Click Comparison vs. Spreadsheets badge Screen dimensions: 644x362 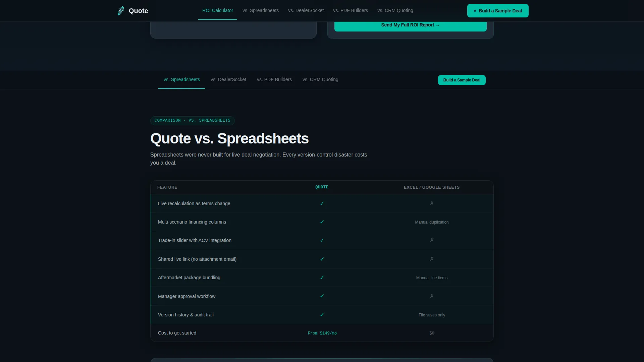193,121
